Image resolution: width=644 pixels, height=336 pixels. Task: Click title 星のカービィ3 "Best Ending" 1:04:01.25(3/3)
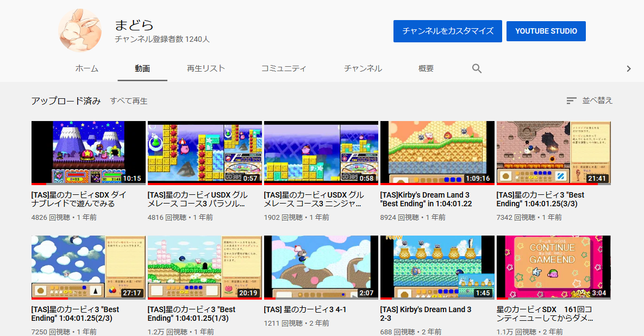(540, 199)
